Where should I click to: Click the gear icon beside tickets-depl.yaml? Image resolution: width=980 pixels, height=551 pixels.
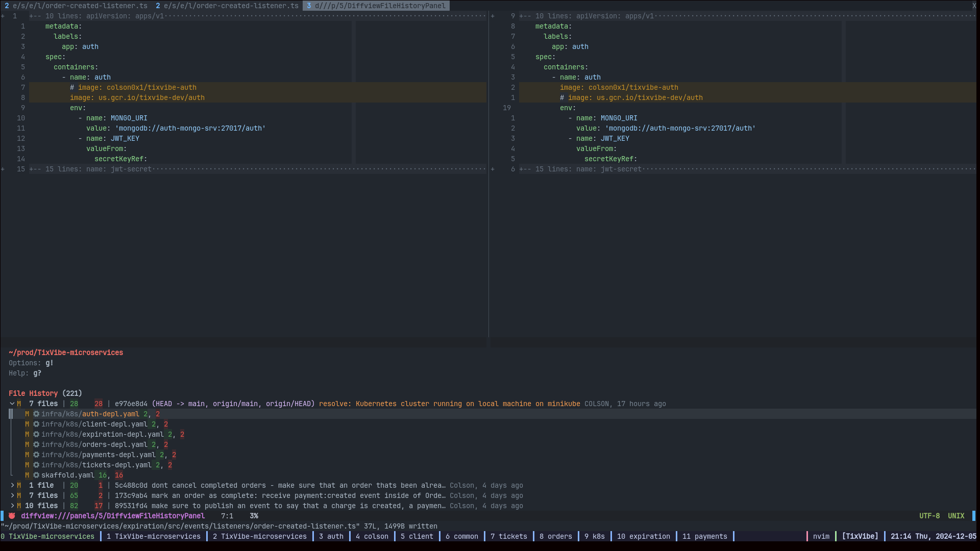[36, 465]
